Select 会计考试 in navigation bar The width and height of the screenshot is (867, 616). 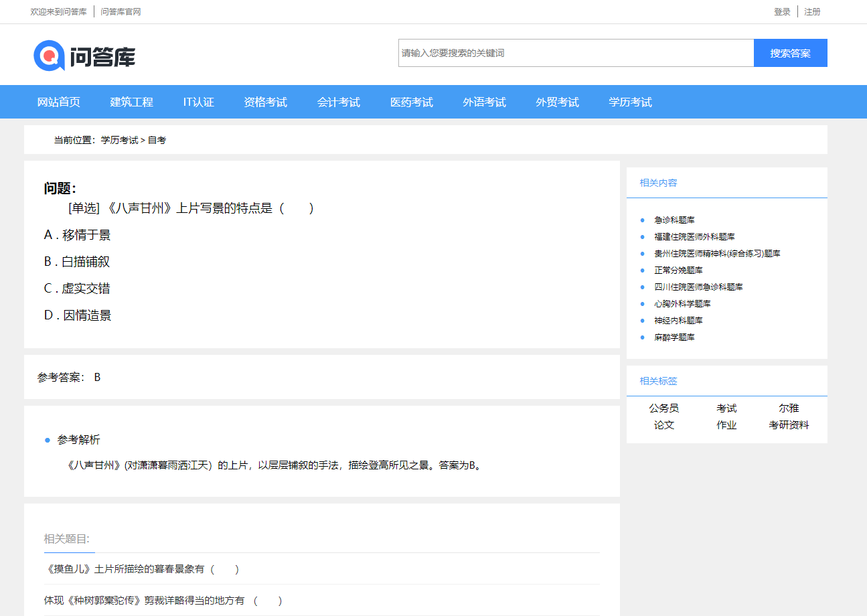(x=339, y=102)
